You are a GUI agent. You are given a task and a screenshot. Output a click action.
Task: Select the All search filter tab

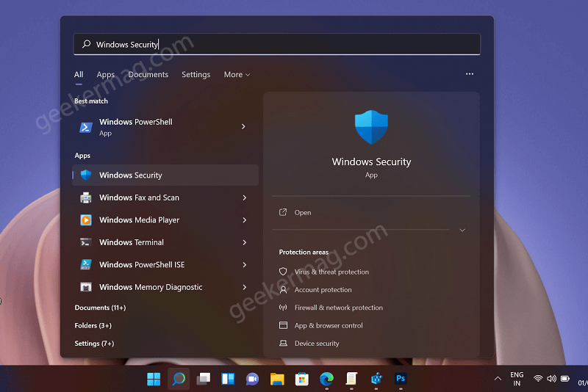[79, 74]
